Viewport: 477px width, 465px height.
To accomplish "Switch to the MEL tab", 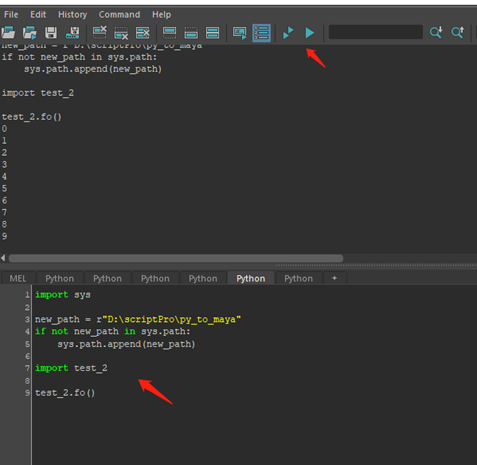I will click(18, 278).
